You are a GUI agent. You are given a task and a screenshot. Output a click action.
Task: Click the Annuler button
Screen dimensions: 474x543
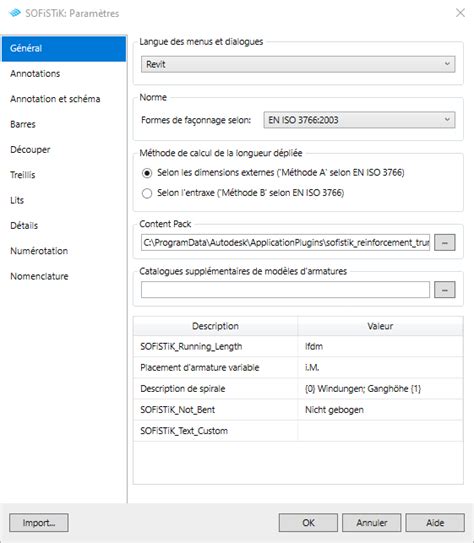click(x=372, y=523)
